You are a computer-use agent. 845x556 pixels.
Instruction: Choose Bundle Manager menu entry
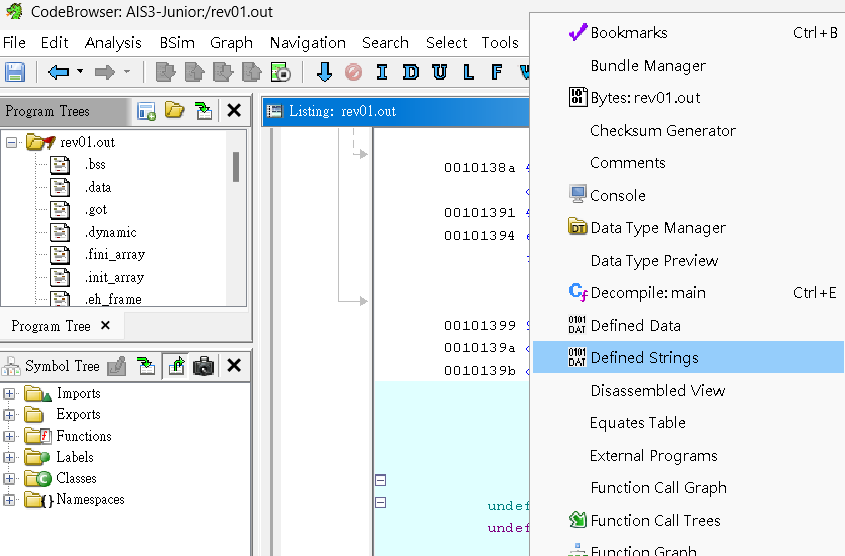coord(688,66)
